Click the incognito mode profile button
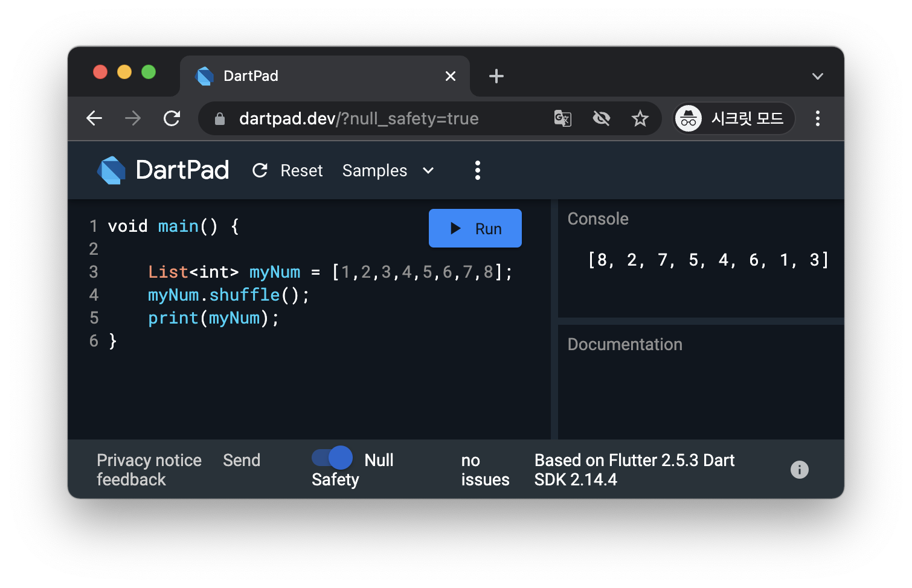 pyautogui.click(x=734, y=118)
